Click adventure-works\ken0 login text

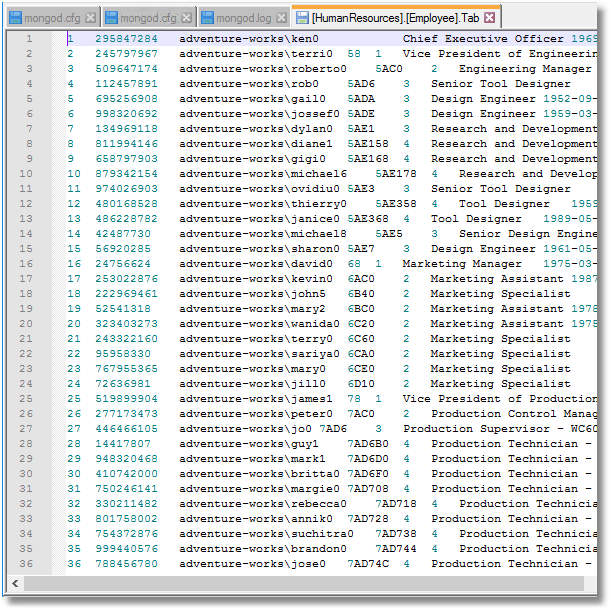pyautogui.click(x=249, y=39)
